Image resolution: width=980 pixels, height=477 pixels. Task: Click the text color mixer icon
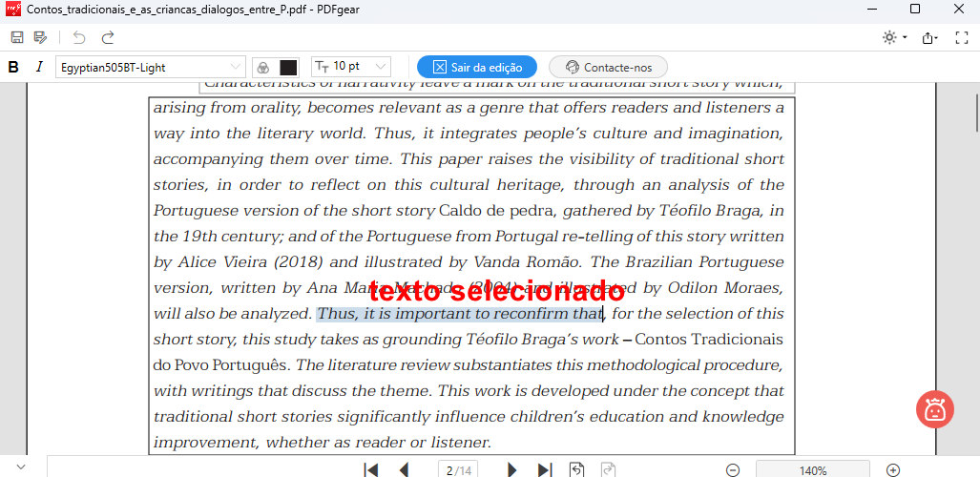[263, 67]
